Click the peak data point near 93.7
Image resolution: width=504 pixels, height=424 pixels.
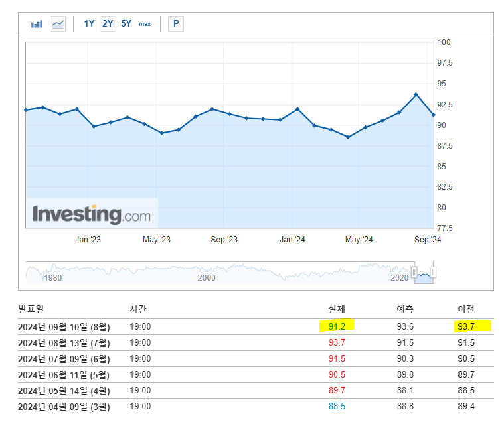click(x=416, y=94)
